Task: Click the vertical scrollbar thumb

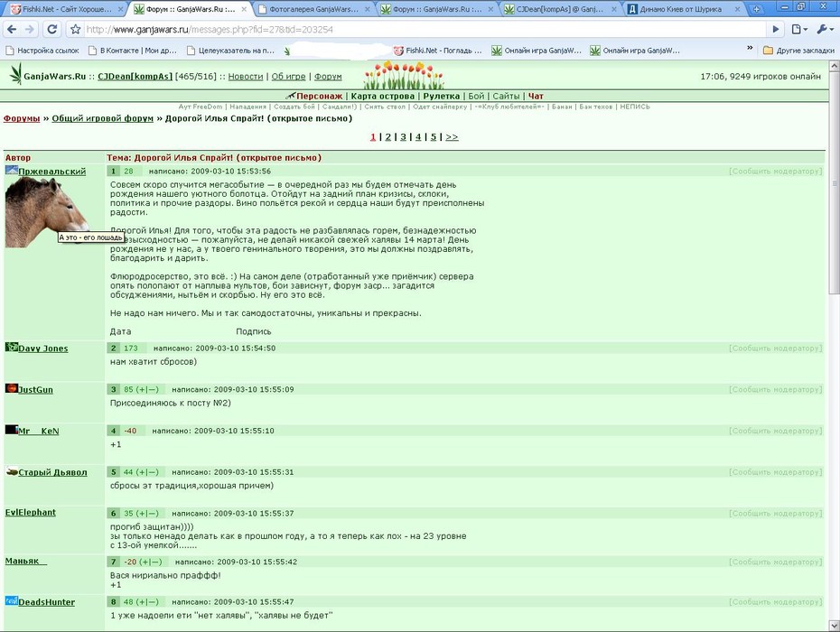Action: 834,183
